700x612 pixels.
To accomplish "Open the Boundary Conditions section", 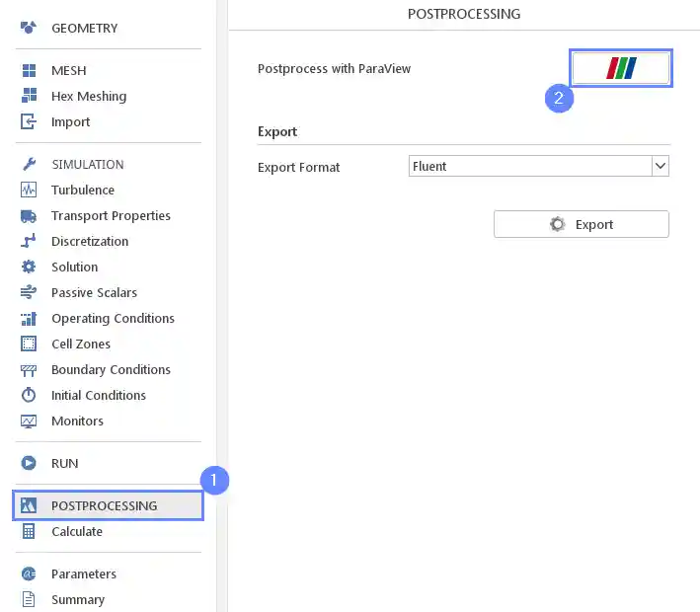I will point(111,369).
